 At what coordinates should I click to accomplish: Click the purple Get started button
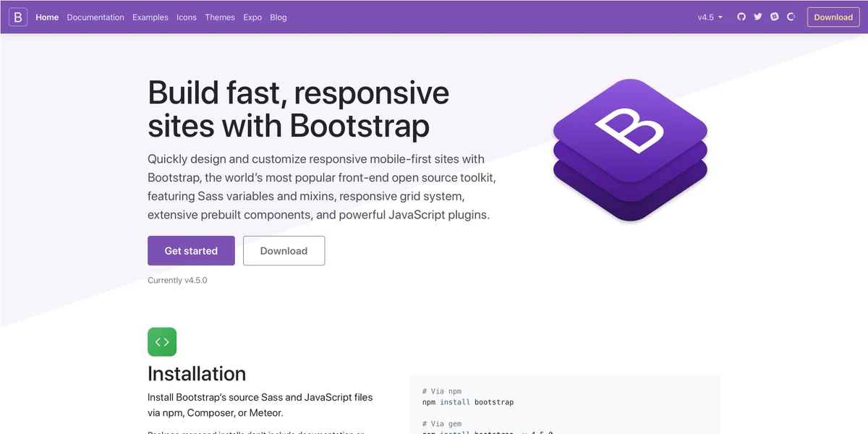(191, 250)
